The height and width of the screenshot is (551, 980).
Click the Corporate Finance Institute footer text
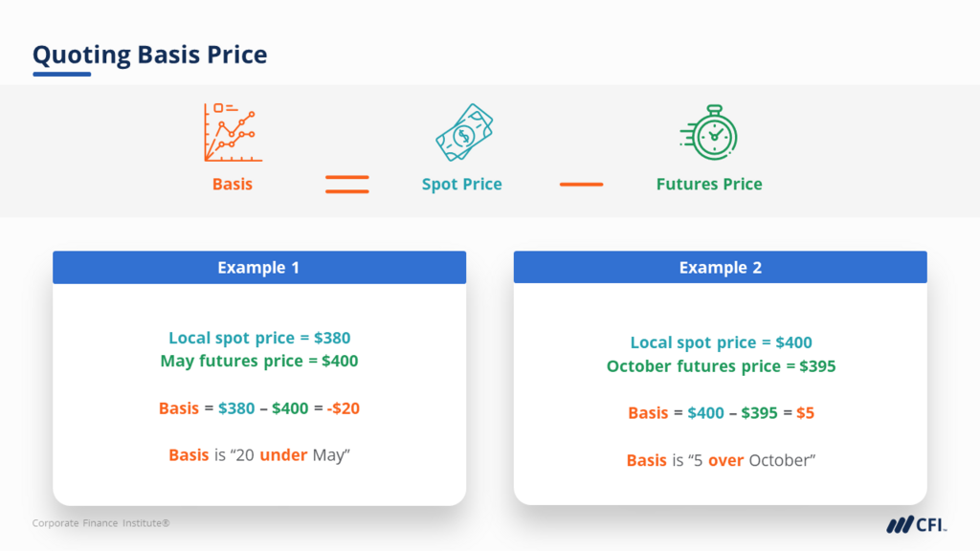[100, 523]
